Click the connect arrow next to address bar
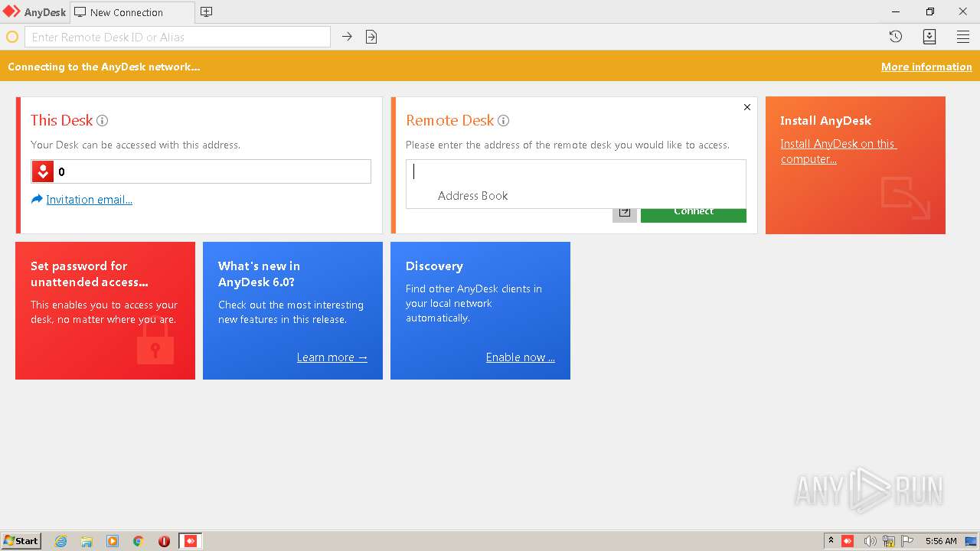Screen dimensions: 980x551 click(347, 37)
